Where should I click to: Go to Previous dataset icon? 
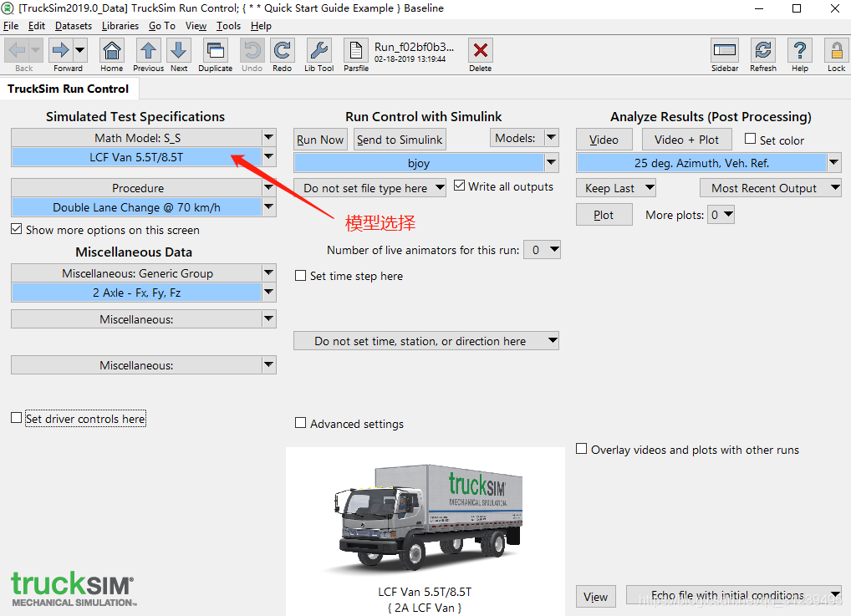148,50
